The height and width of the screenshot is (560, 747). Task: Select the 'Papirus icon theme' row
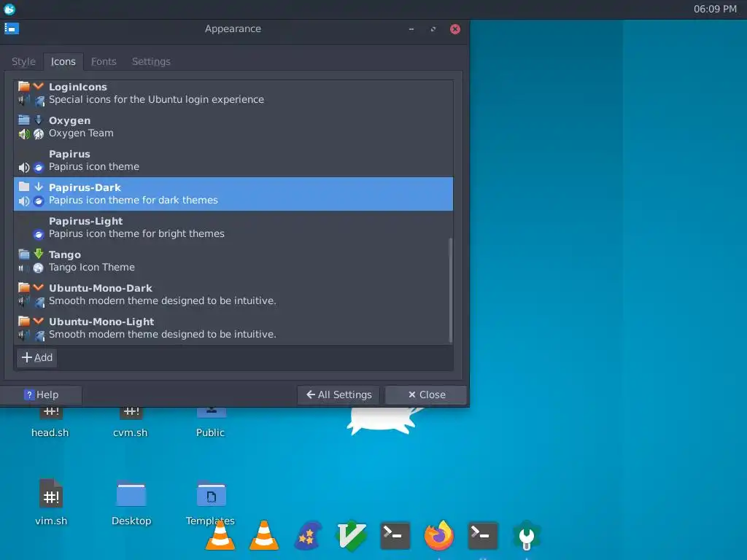tap(233, 160)
